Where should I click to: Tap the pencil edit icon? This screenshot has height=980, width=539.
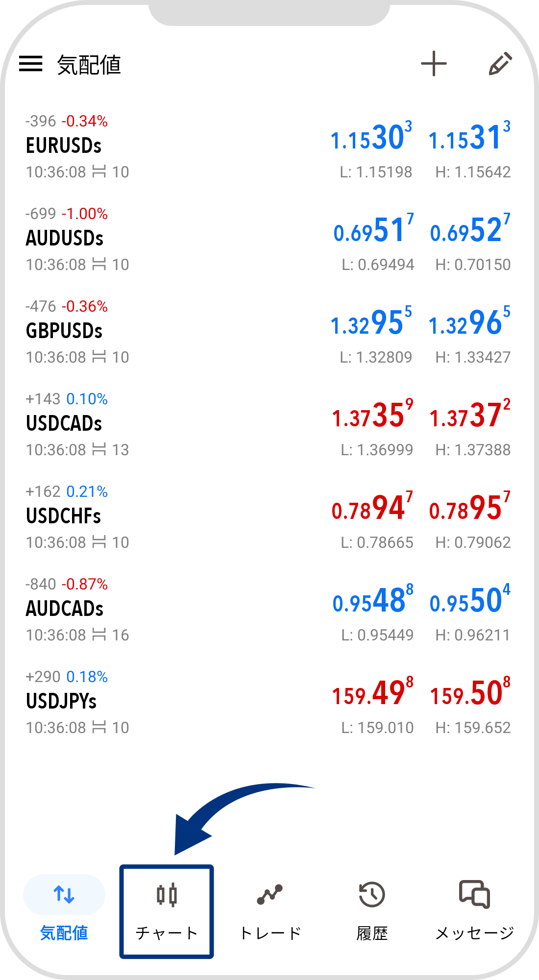pos(500,64)
